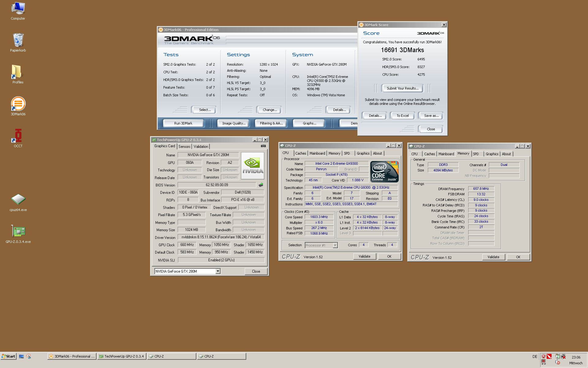Select the Papierkorb recycle bin icon
This screenshot has width=588, height=368.
[x=18, y=43]
